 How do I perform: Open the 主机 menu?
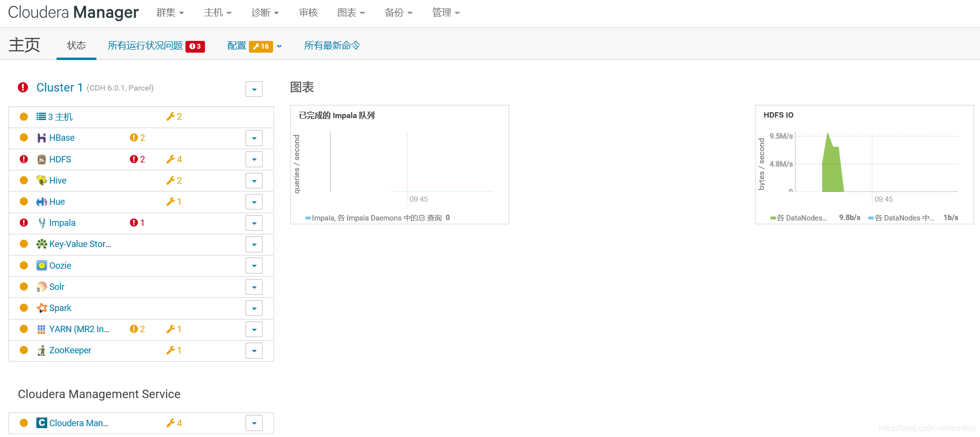(218, 13)
